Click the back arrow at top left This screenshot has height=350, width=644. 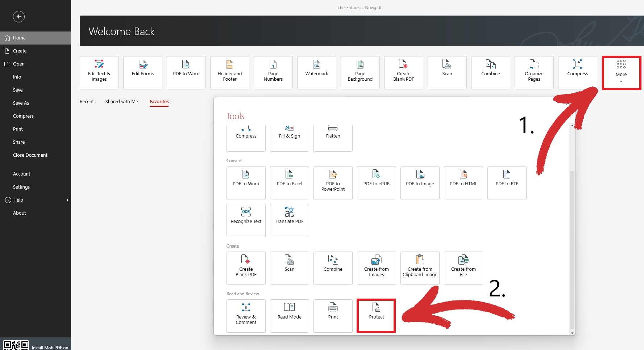(x=19, y=17)
